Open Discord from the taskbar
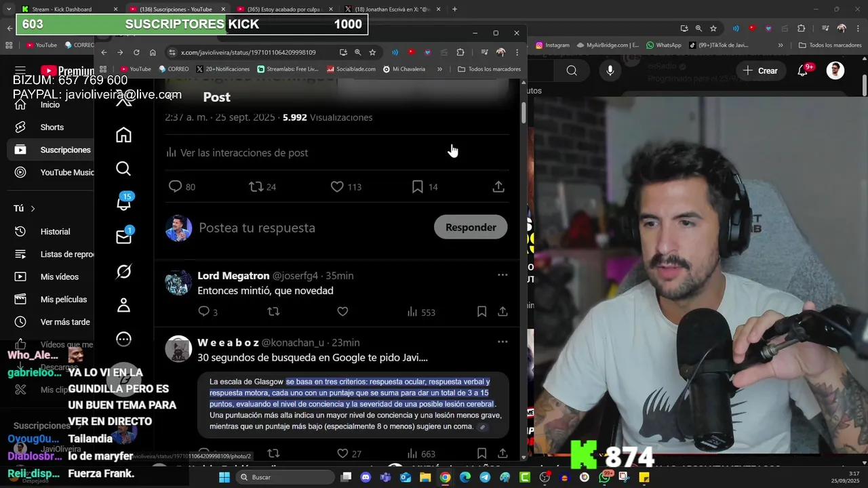The width and height of the screenshot is (868, 488). click(366, 477)
